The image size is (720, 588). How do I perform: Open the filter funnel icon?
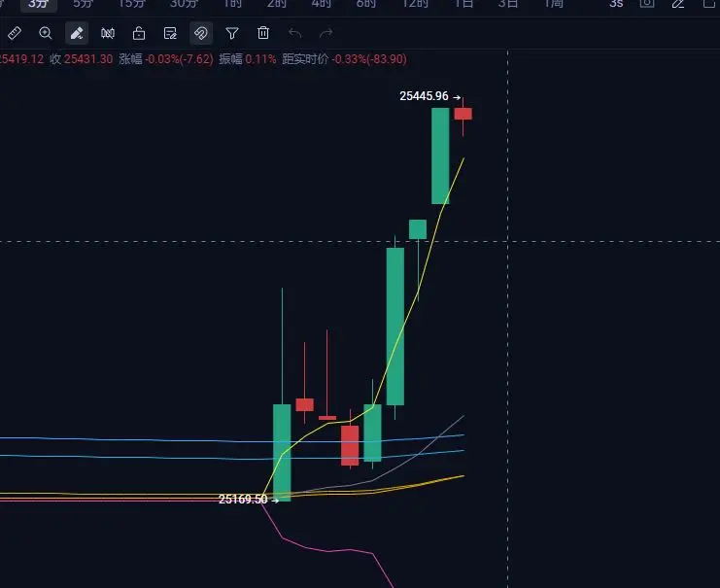[232, 33]
